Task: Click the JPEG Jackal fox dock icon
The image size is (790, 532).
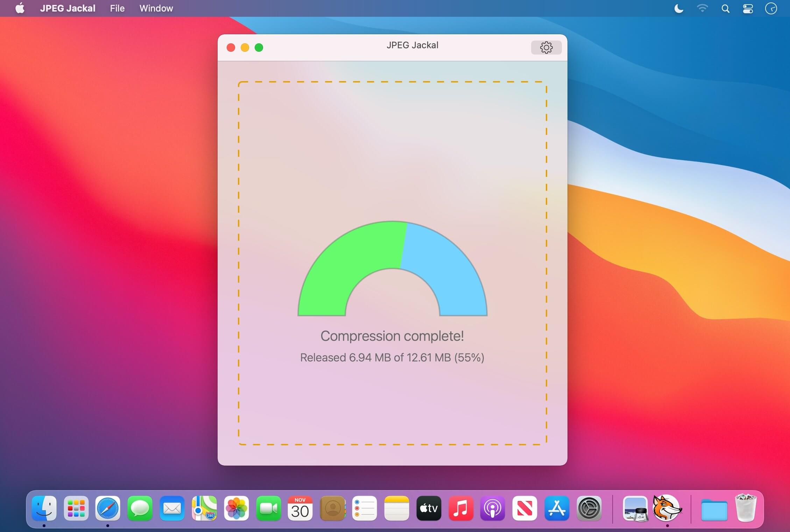Action: (667, 508)
